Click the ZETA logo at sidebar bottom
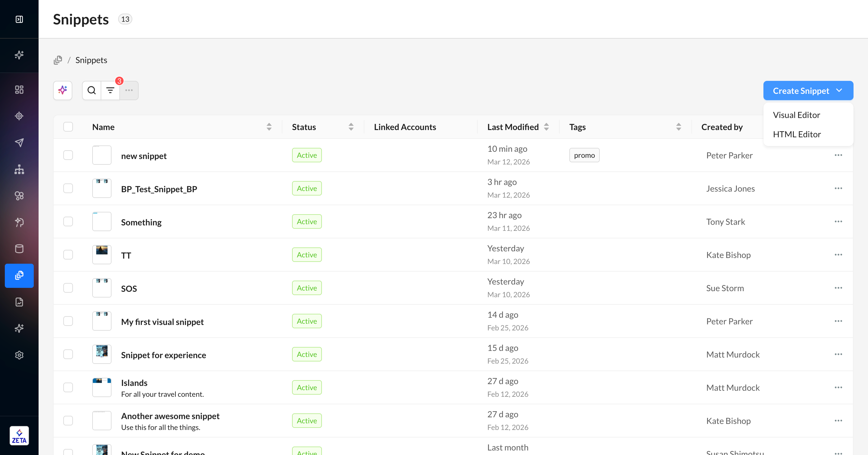Image resolution: width=868 pixels, height=455 pixels. 19,435
